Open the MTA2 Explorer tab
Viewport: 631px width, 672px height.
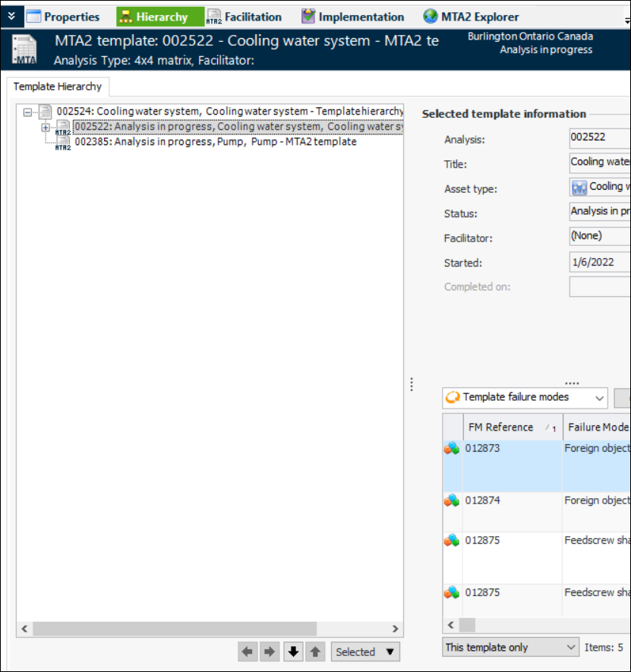pyautogui.click(x=471, y=17)
